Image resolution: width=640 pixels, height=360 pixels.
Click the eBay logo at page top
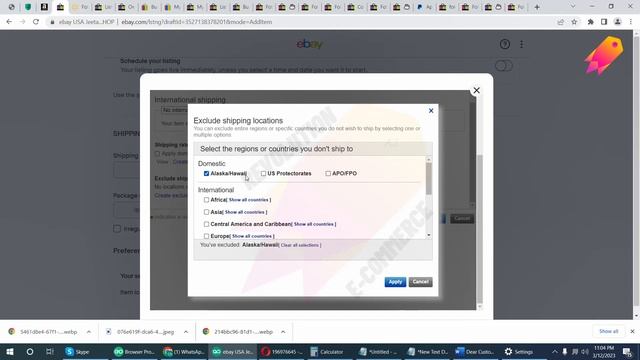310,44
